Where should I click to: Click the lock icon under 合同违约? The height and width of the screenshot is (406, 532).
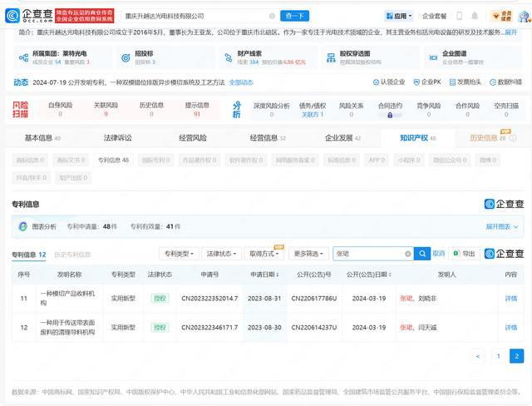pos(390,116)
